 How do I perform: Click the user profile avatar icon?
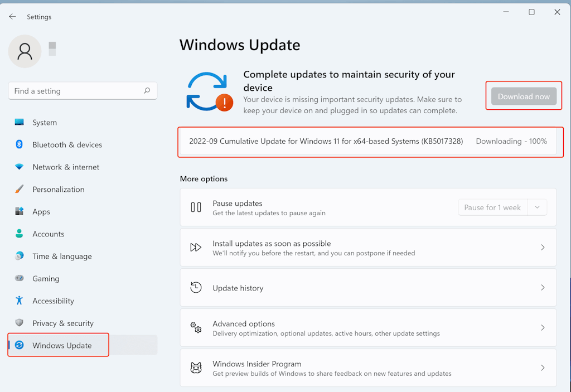pyautogui.click(x=25, y=51)
